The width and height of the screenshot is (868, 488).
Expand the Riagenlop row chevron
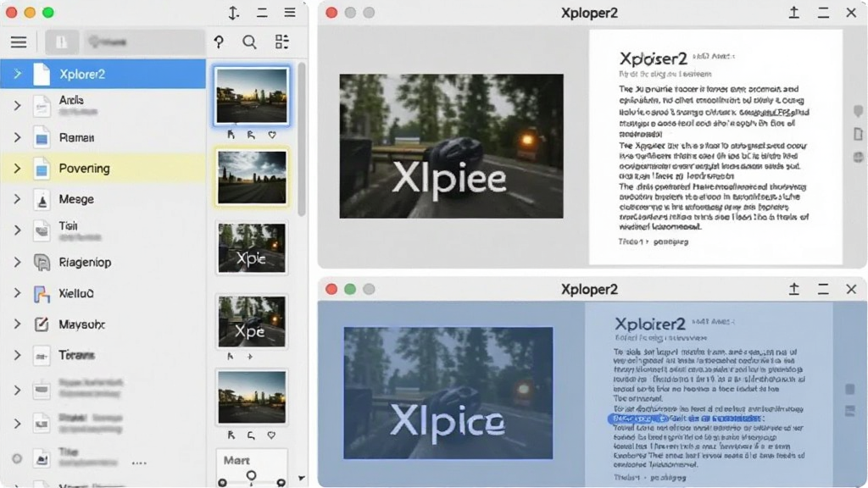pyautogui.click(x=17, y=263)
